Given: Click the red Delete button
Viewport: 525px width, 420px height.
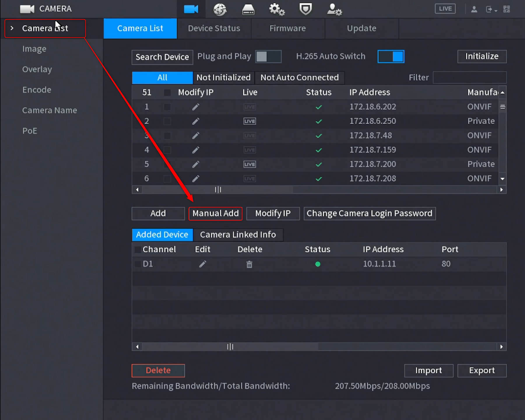Looking at the screenshot, I should tap(158, 371).
